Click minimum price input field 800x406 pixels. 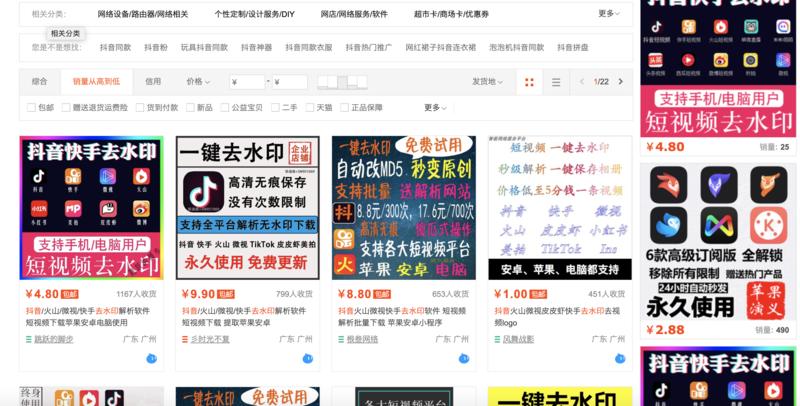(x=247, y=82)
